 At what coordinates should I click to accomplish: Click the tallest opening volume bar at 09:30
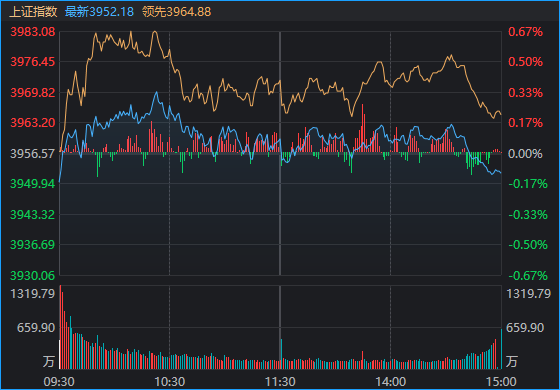point(60,327)
